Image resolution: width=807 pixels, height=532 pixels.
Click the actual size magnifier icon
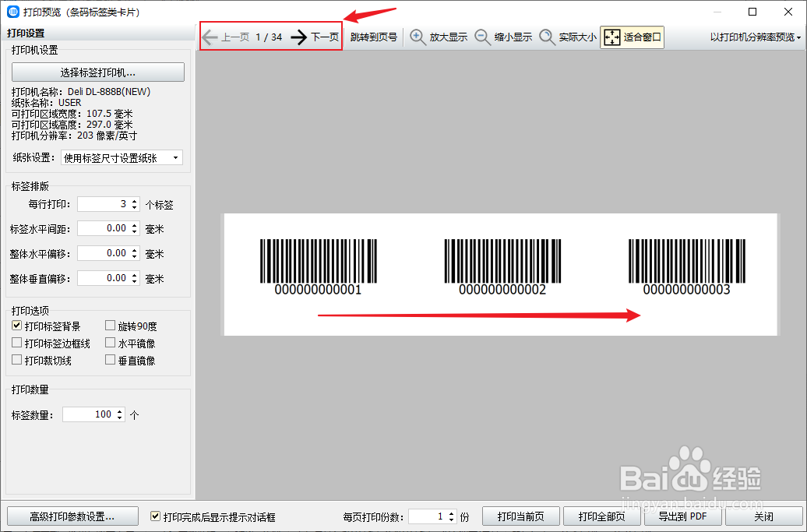point(547,37)
